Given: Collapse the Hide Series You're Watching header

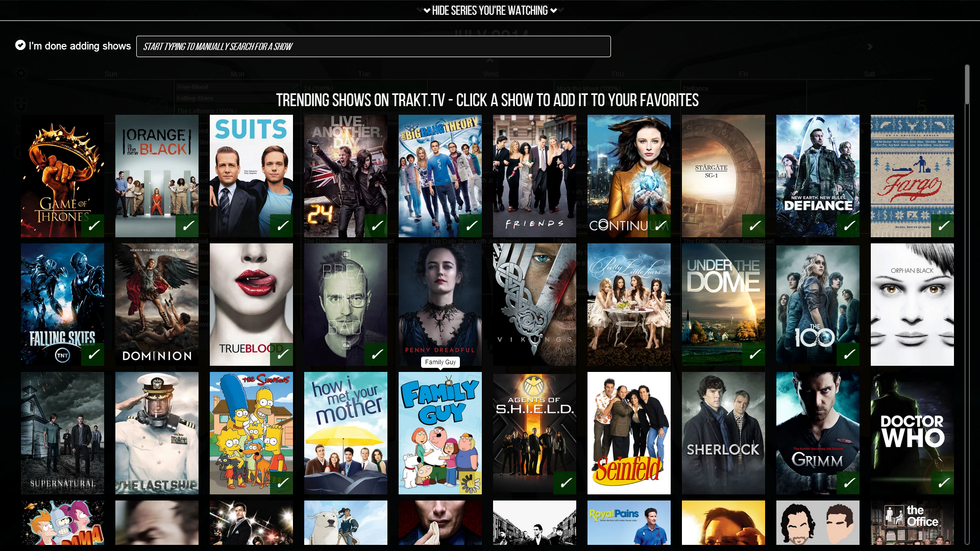Looking at the screenshot, I should (490, 10).
